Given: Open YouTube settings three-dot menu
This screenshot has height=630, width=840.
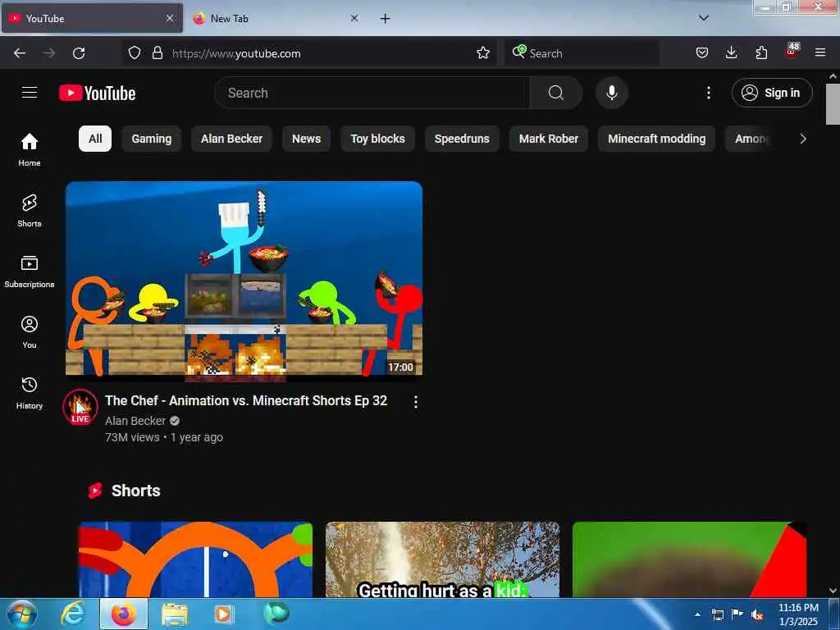Looking at the screenshot, I should click(x=708, y=93).
